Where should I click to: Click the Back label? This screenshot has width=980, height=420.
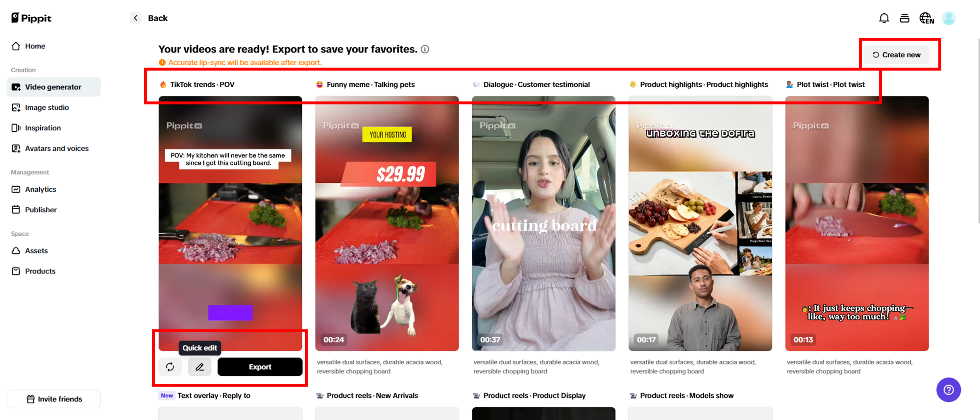[x=158, y=18]
